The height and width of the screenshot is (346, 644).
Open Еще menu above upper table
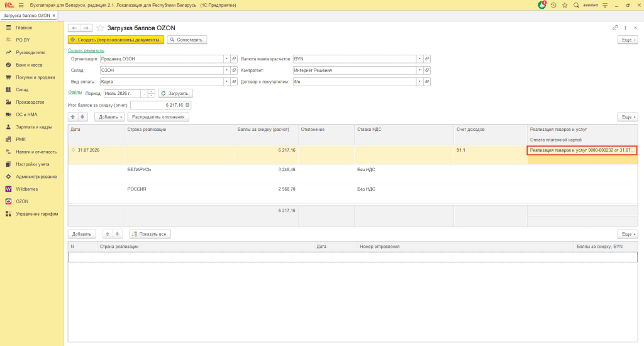tap(628, 117)
